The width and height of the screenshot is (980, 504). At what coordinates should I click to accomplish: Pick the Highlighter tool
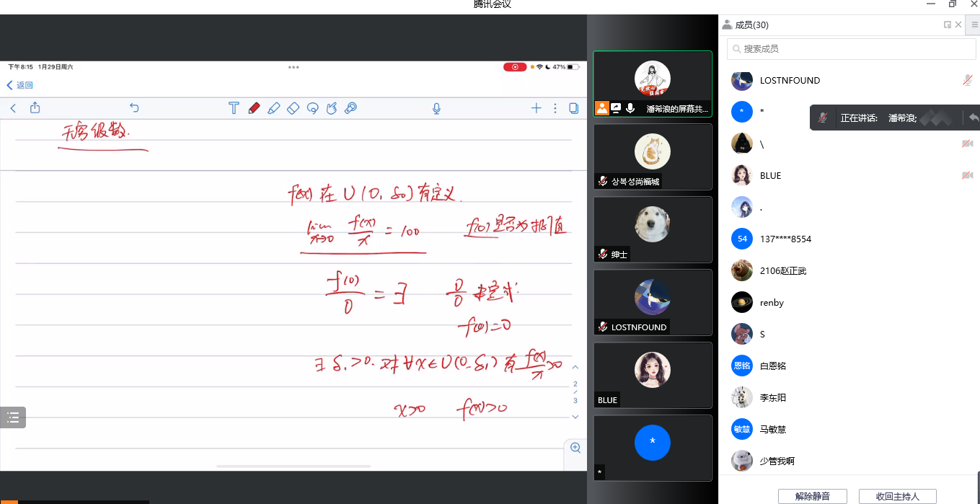(x=274, y=108)
